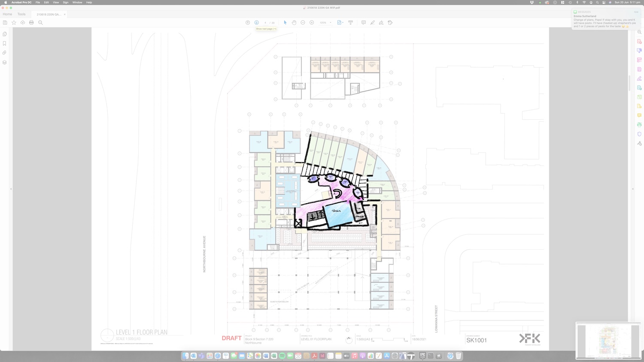Open the Attachments paperclip panel

[5, 53]
